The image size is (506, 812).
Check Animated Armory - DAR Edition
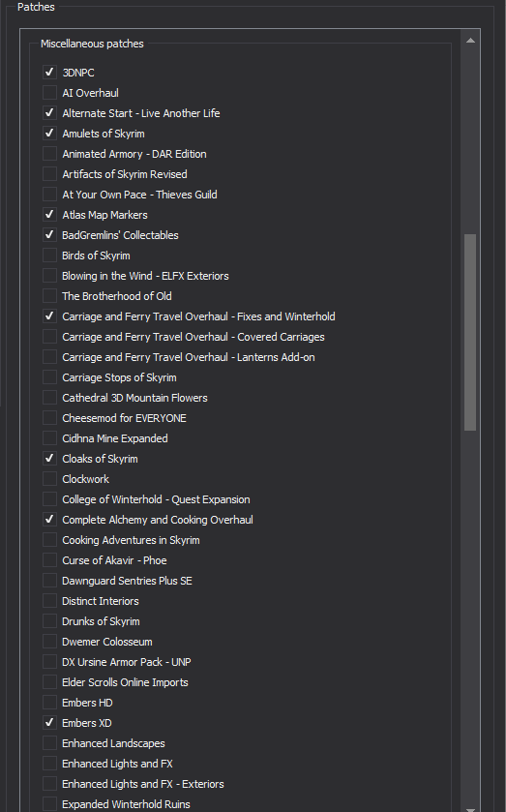[49, 154]
